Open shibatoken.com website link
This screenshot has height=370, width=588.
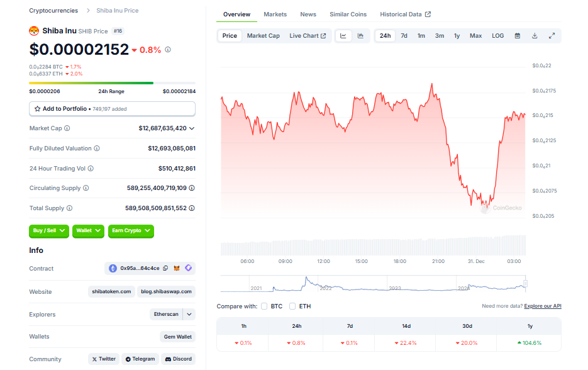[x=111, y=291]
